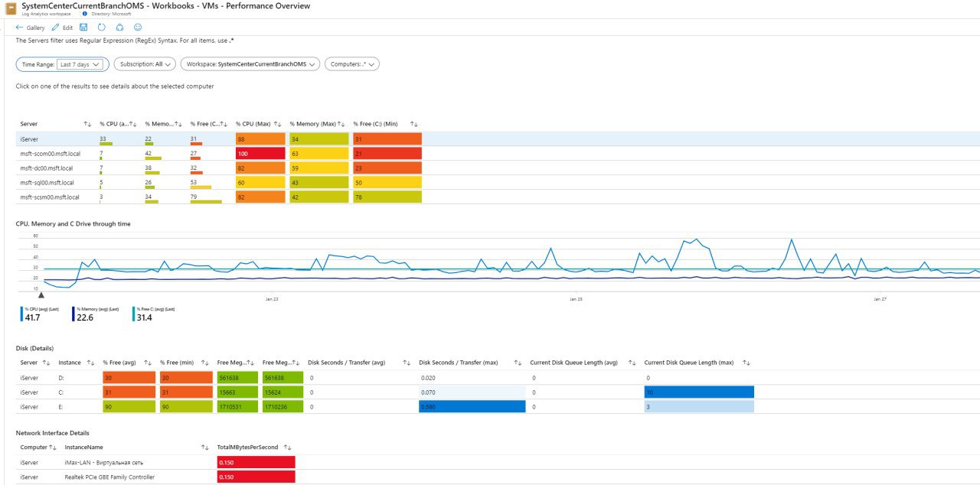Sort top table by % CPU (a... column arrows
This screenshot has height=485, width=980.
click(132, 124)
